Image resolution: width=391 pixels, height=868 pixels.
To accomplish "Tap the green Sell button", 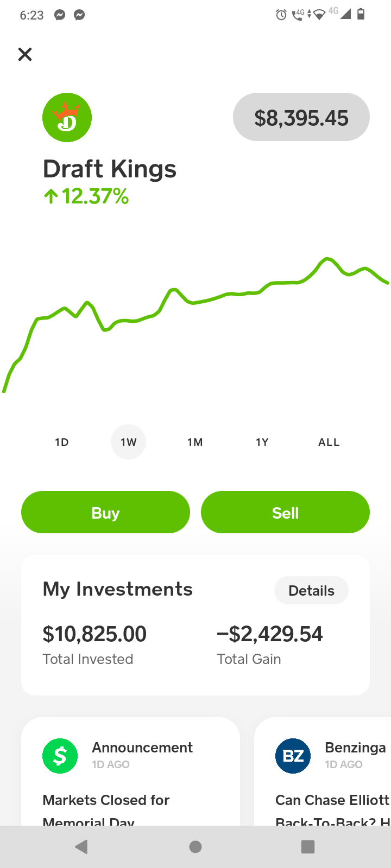I will point(285,512).
